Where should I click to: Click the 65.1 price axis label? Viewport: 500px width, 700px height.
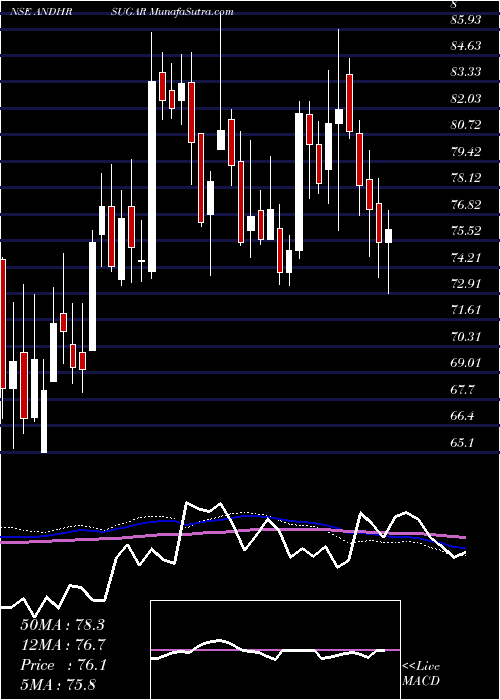coord(463,443)
